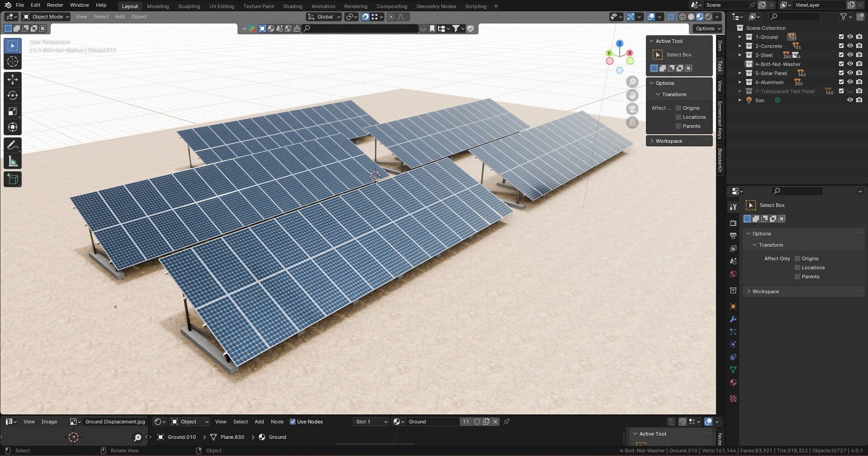
Task: Open the viewport Add menu
Action: pyautogui.click(x=120, y=17)
